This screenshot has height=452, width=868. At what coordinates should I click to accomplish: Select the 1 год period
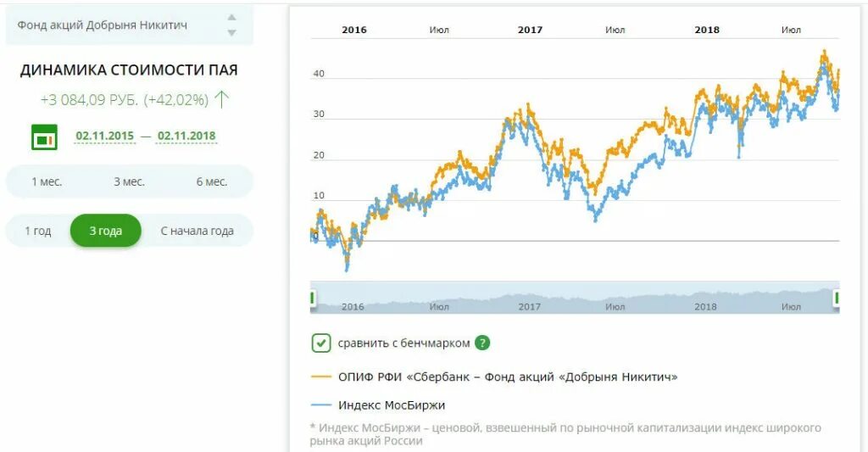[x=37, y=231]
